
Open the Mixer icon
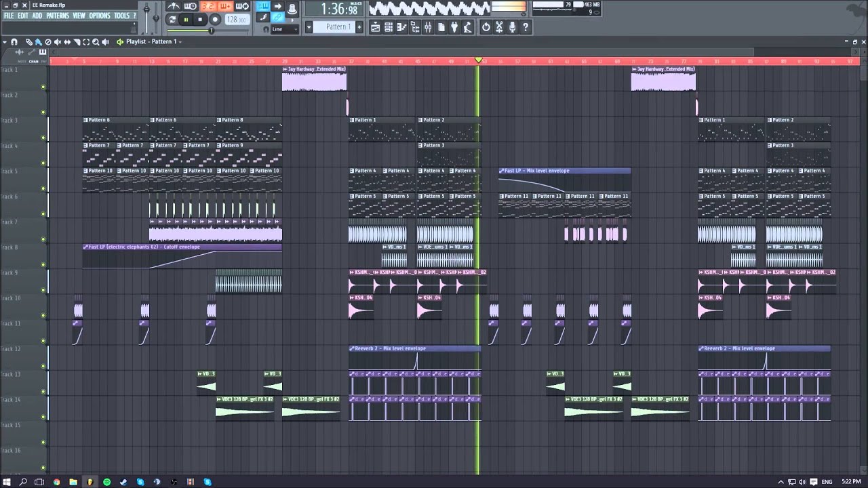(428, 27)
